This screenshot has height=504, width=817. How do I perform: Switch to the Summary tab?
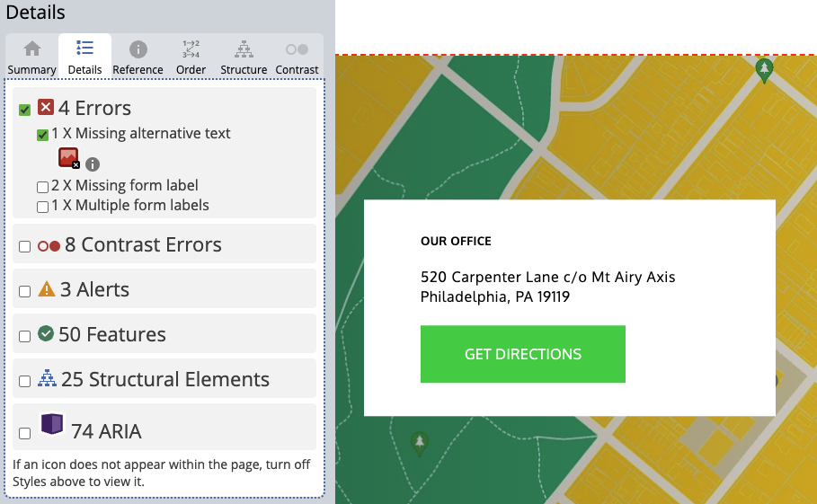[x=32, y=57]
